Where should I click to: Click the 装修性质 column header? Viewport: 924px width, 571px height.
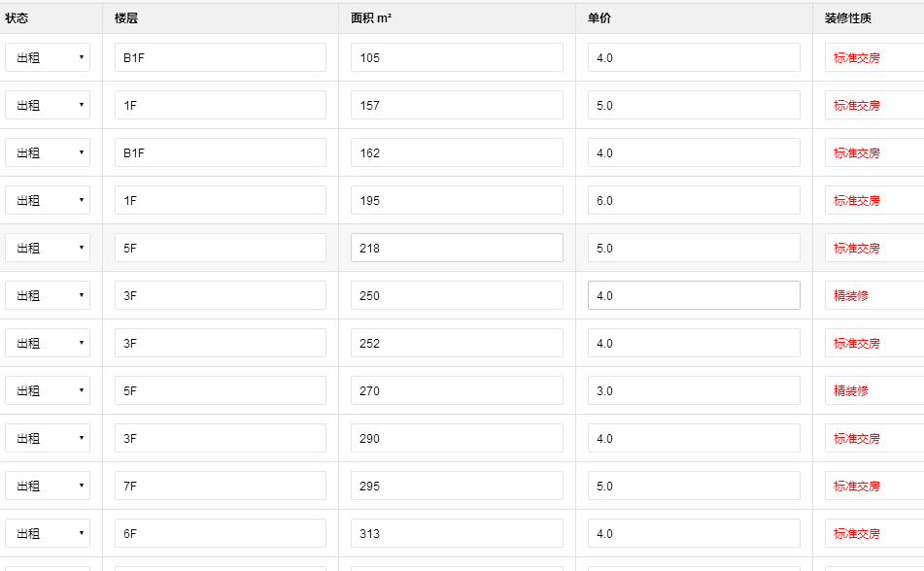(x=848, y=17)
